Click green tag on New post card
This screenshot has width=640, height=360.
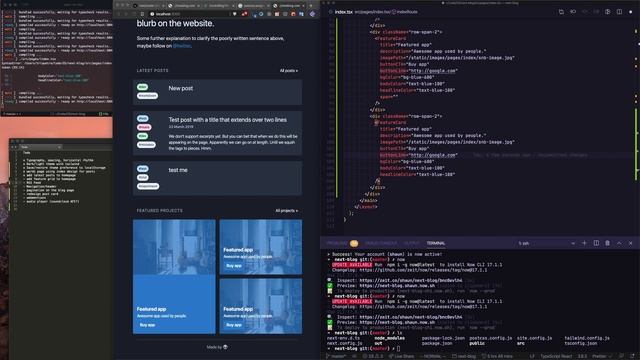(142, 87)
